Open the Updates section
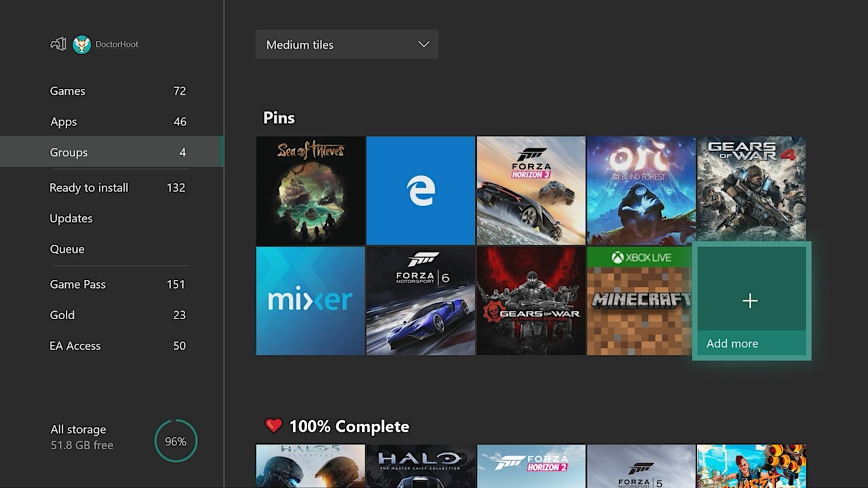This screenshot has width=868, height=488. (x=71, y=218)
